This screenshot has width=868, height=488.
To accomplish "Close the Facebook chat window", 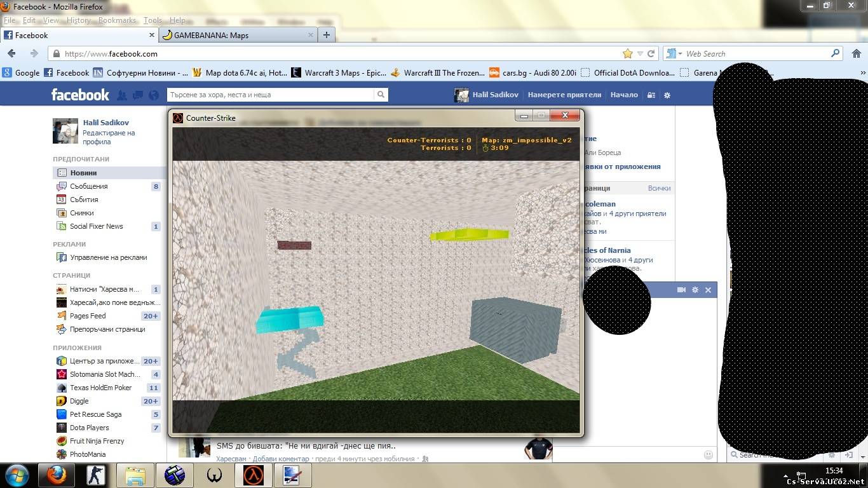I will (708, 290).
